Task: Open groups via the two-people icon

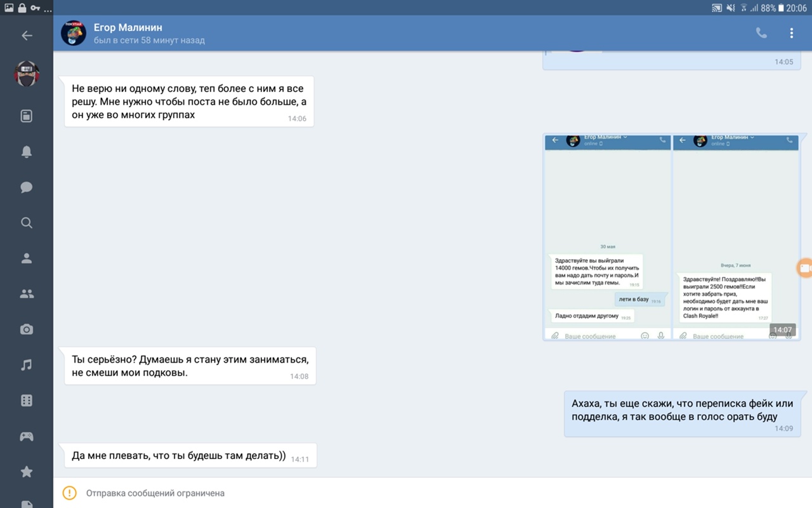Action: pyautogui.click(x=27, y=294)
